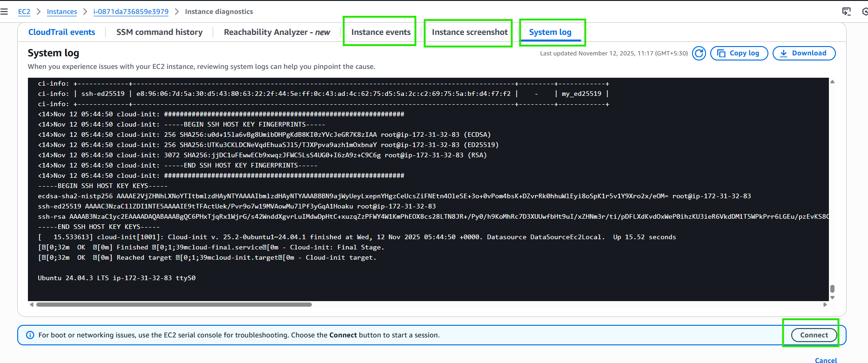Refresh the system log
The image size is (868, 363).
(x=699, y=54)
